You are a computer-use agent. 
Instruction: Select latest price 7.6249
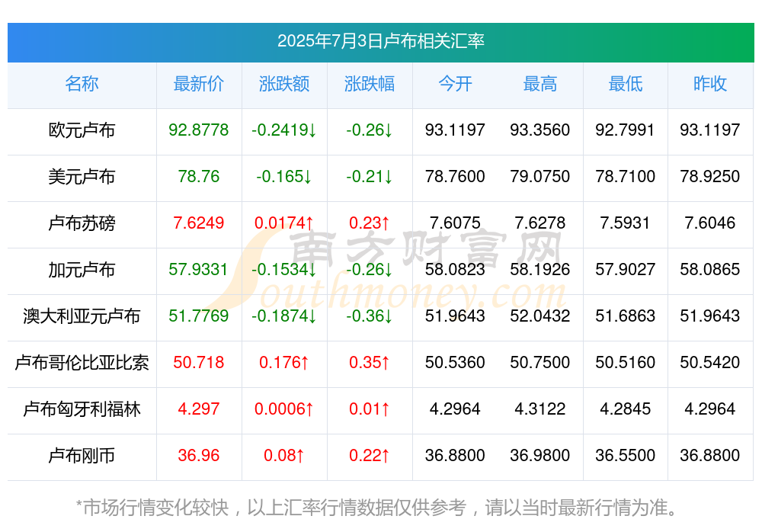tap(199, 223)
